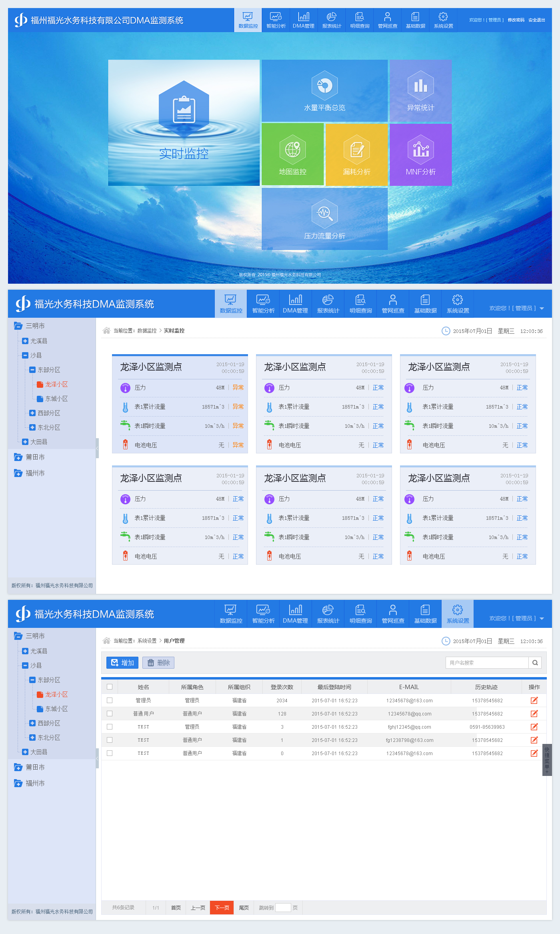The image size is (560, 934).
Task: Expand 西部分区 node in monitoring panel tree
Action: tap(32, 413)
